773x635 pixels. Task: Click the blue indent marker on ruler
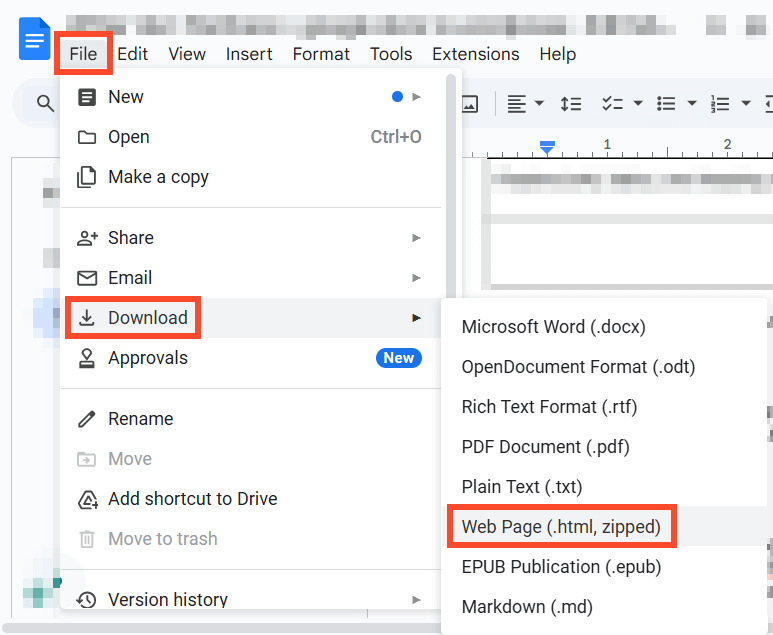point(547,147)
